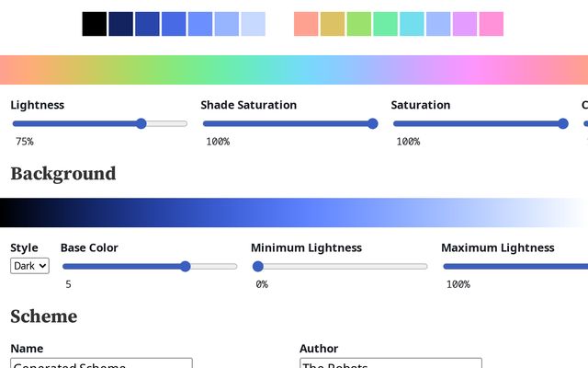Click the black color swatch
The image size is (588, 368).
click(x=94, y=24)
